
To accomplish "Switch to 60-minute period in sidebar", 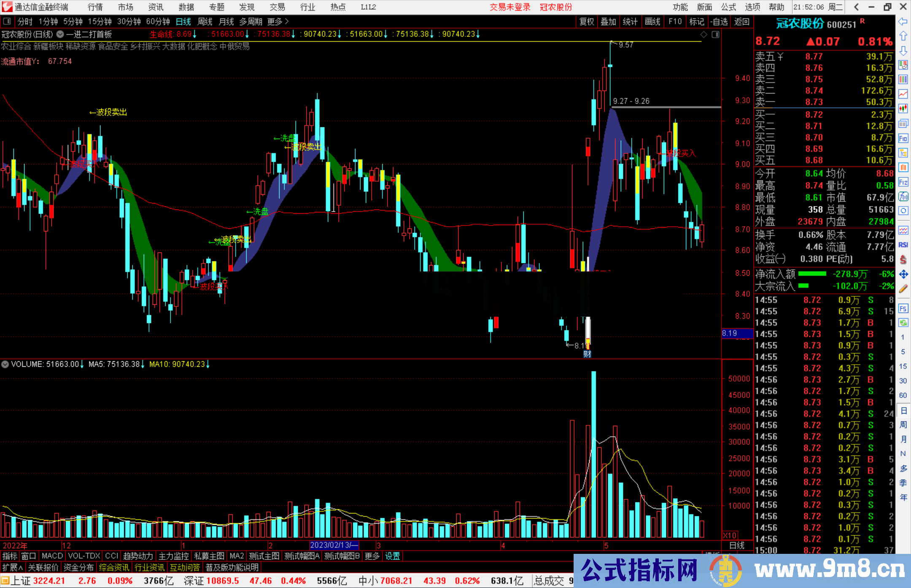I will (903, 395).
